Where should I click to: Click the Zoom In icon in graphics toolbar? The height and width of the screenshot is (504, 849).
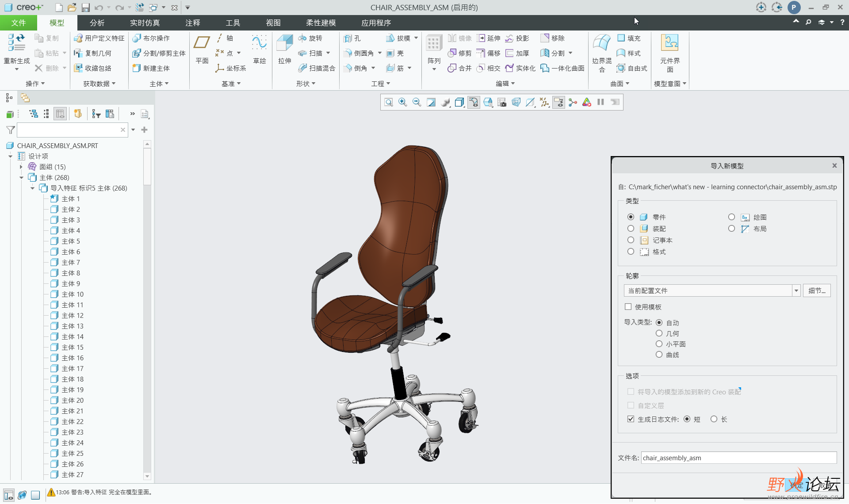click(x=403, y=103)
